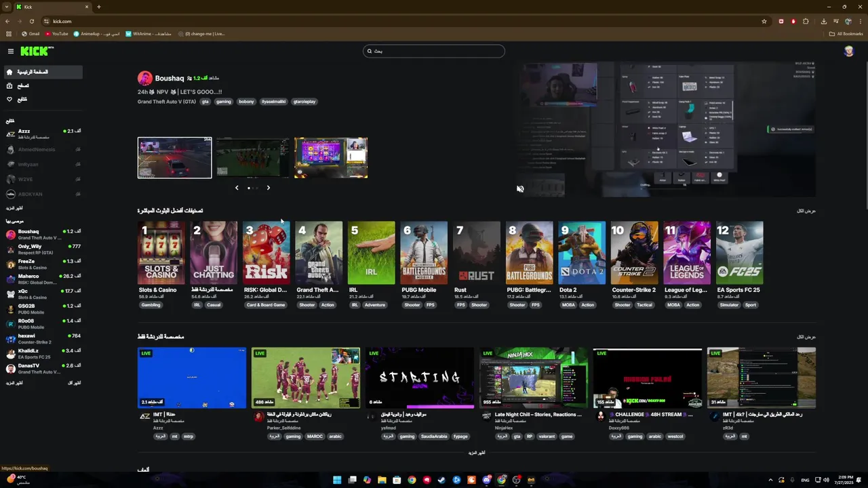
Task: Open the Dota 2 category card
Action: [583, 253]
